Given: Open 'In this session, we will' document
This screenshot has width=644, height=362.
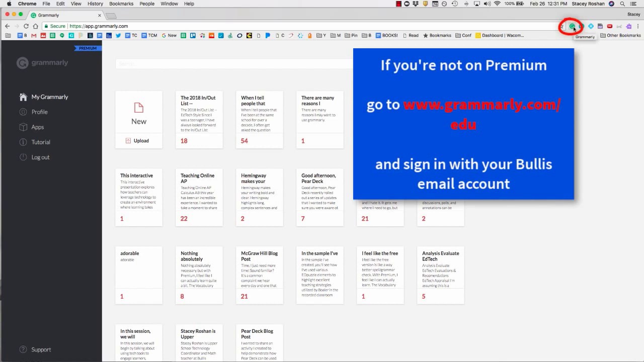Looking at the screenshot, I should coord(139,343).
